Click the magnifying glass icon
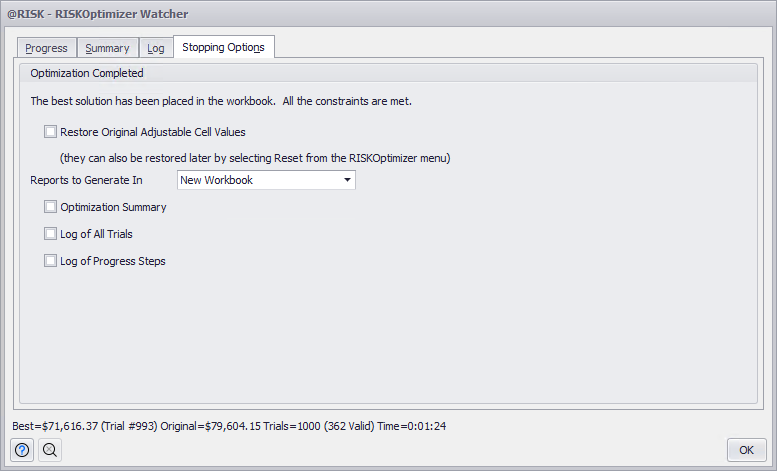The width and height of the screenshot is (777, 471). pos(50,450)
